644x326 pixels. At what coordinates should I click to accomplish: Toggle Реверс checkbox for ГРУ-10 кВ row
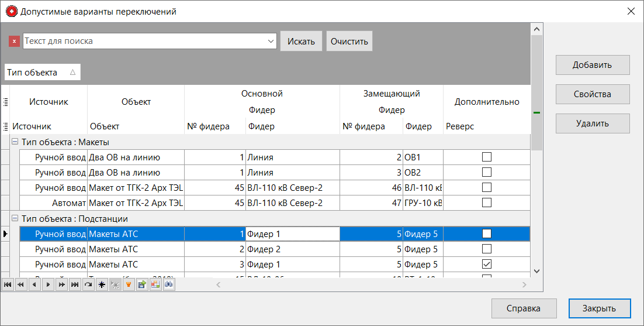click(486, 203)
